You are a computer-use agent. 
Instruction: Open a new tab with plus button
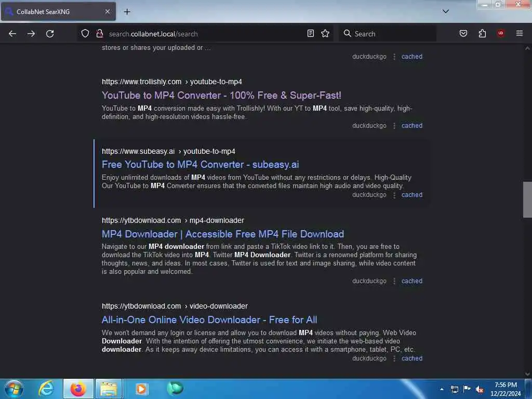[127, 11]
